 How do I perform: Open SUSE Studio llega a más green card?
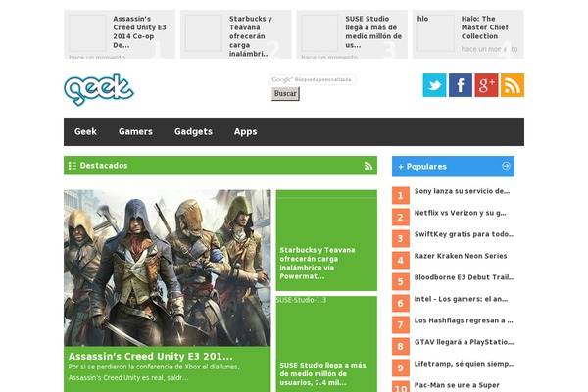(x=326, y=344)
